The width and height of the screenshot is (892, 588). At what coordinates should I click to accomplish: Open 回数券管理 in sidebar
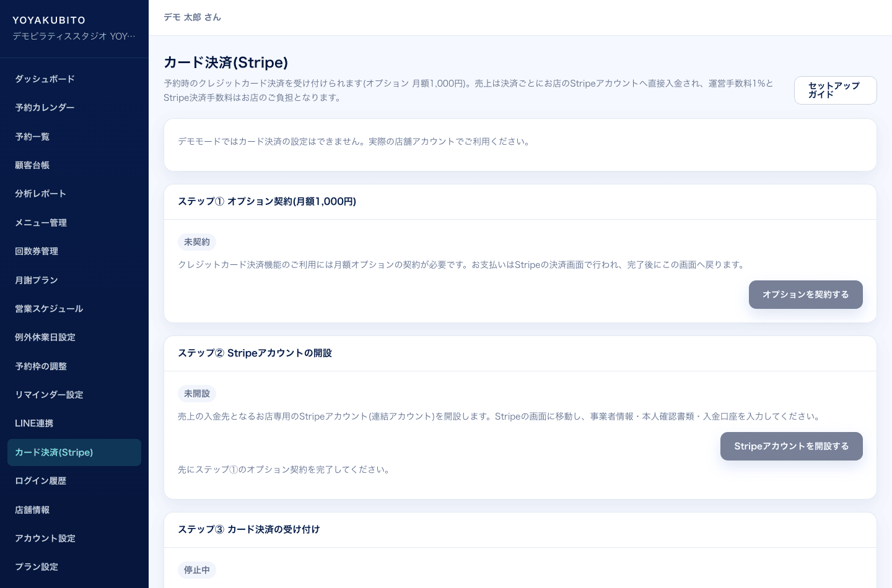click(x=74, y=251)
